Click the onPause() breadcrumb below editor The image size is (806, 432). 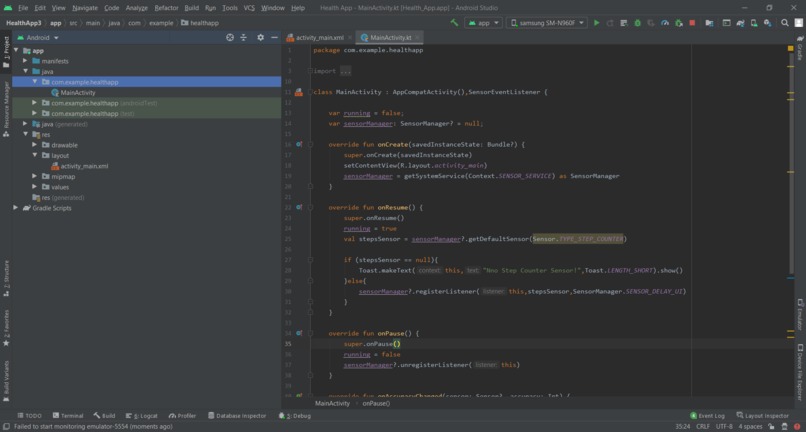376,403
